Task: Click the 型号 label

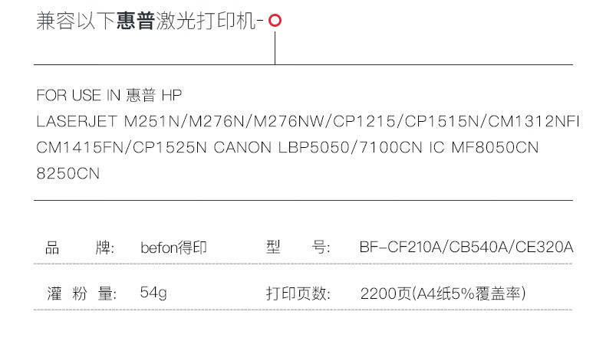Action: (298, 248)
